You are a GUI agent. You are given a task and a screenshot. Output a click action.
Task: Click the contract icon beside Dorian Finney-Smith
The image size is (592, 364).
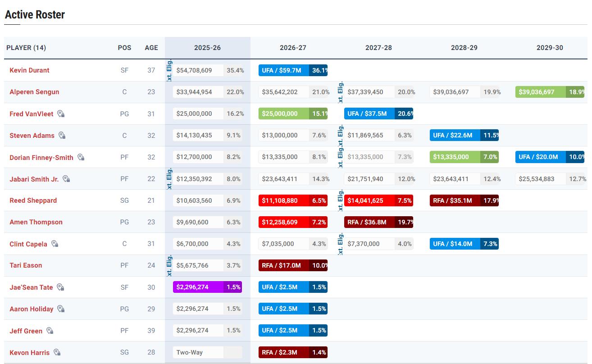tap(81, 157)
